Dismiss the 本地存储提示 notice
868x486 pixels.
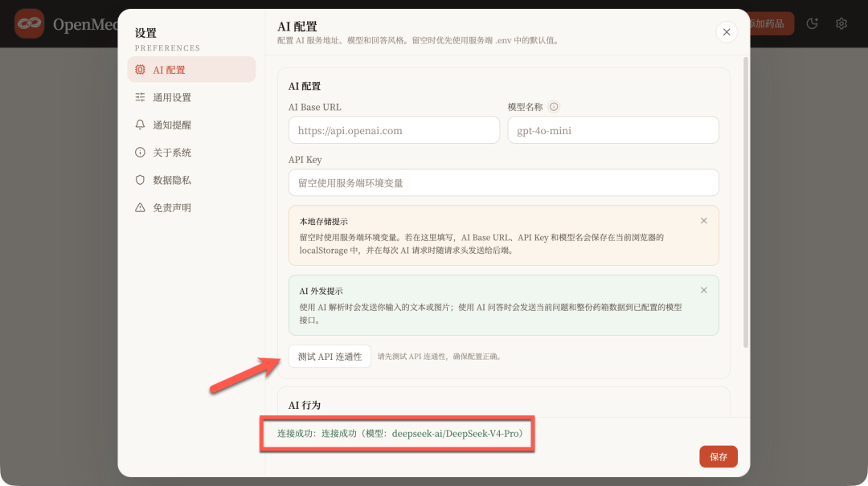click(703, 221)
